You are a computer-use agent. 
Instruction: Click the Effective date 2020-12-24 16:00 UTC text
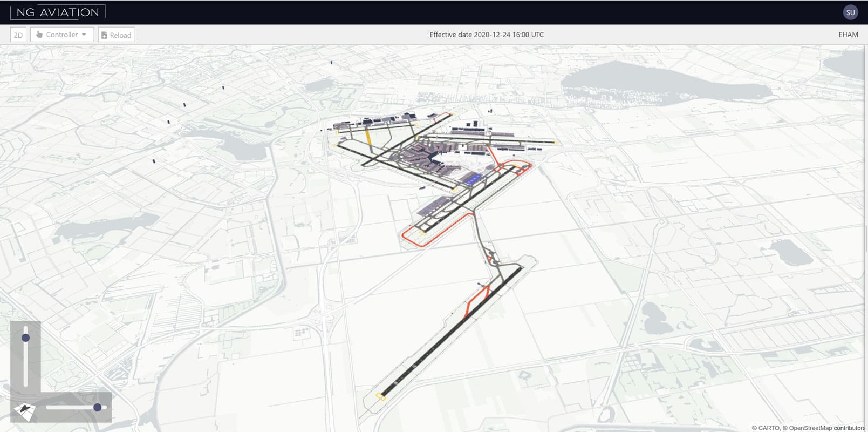(487, 35)
